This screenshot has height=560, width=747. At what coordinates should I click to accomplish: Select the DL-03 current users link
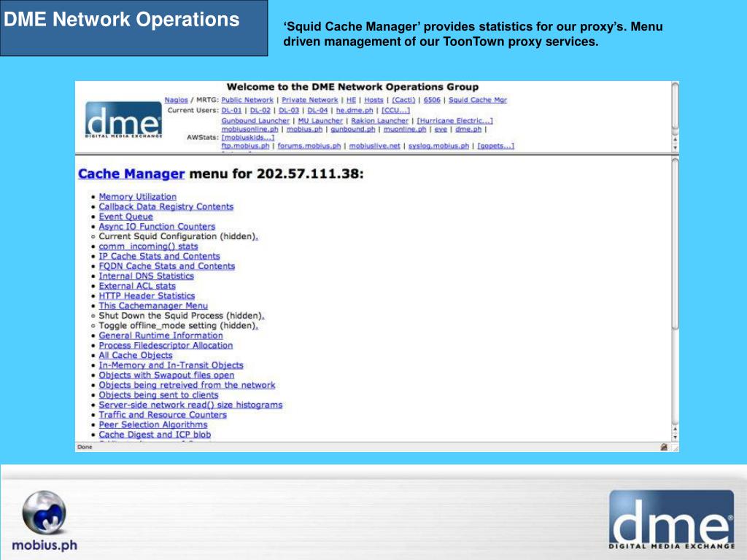289,111
